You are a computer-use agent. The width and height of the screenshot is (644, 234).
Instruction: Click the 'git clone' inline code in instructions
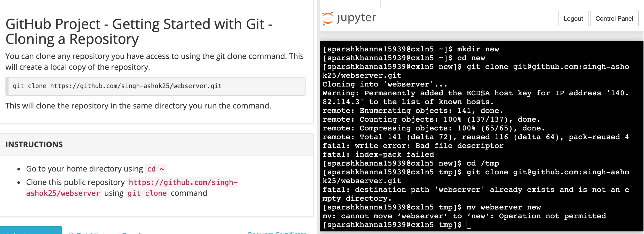[147, 193]
